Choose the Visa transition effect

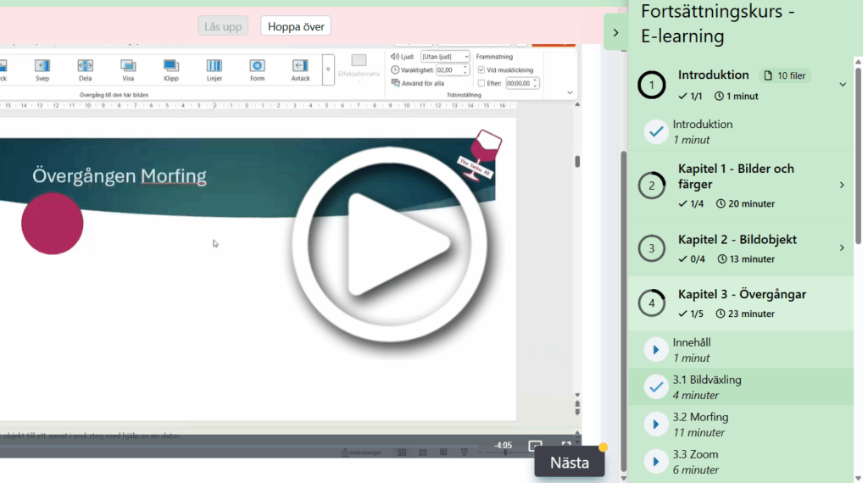[x=128, y=66]
